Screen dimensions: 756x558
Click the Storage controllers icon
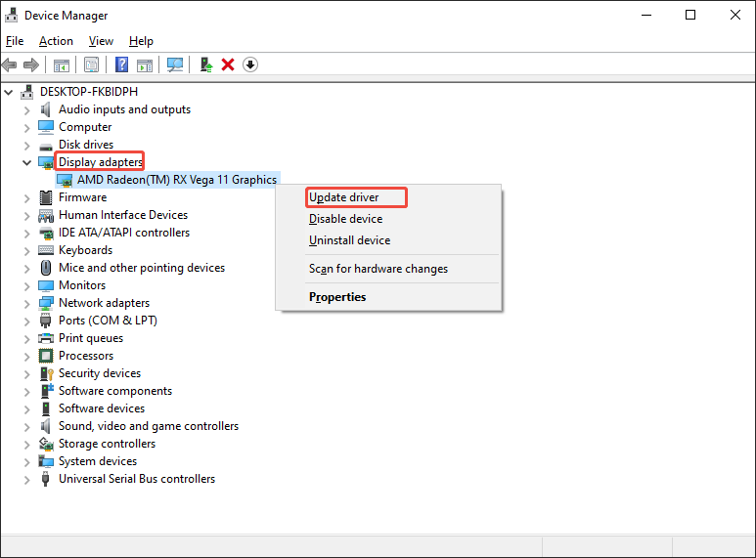[x=46, y=444]
